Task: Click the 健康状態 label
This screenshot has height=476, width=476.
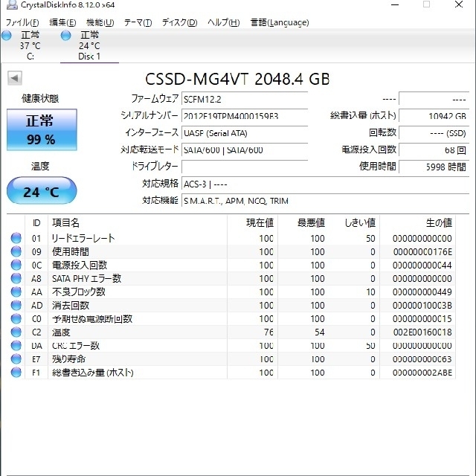Action: pyautogui.click(x=40, y=98)
